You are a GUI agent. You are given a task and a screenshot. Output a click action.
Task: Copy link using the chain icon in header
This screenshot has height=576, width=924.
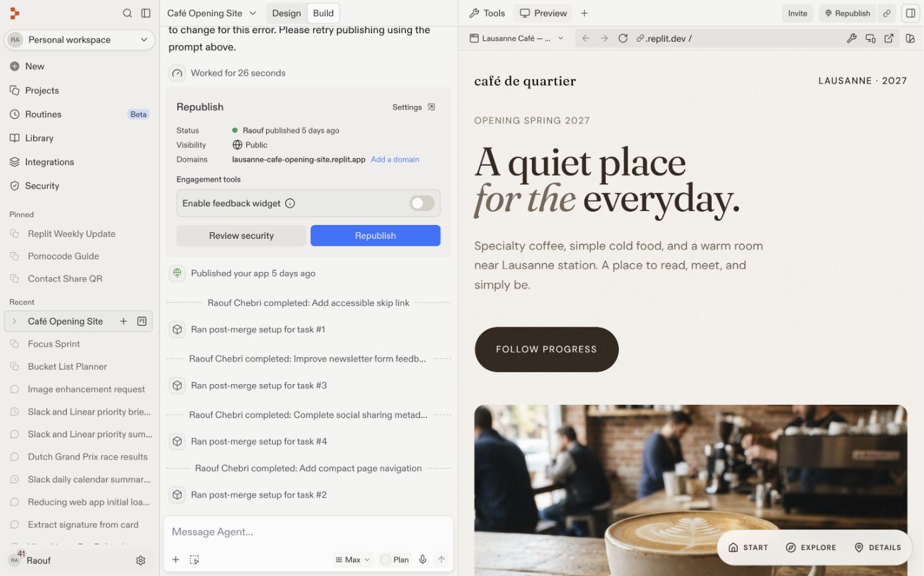887,13
